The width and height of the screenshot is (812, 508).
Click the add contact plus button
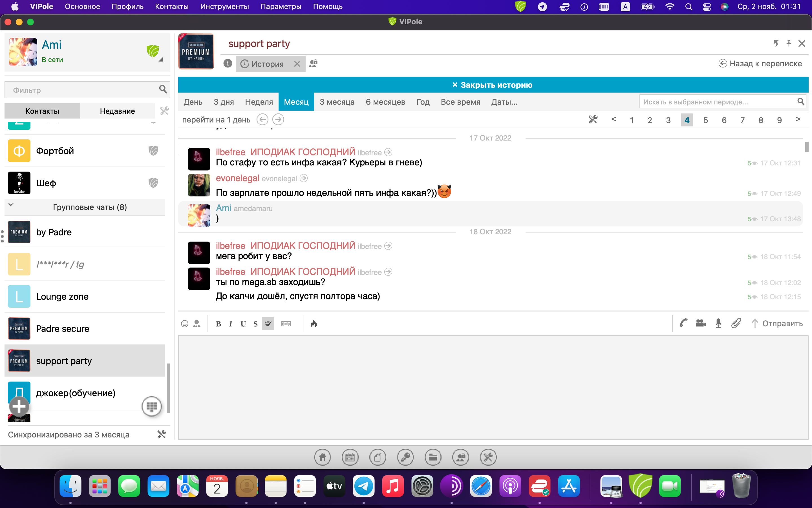point(19,407)
